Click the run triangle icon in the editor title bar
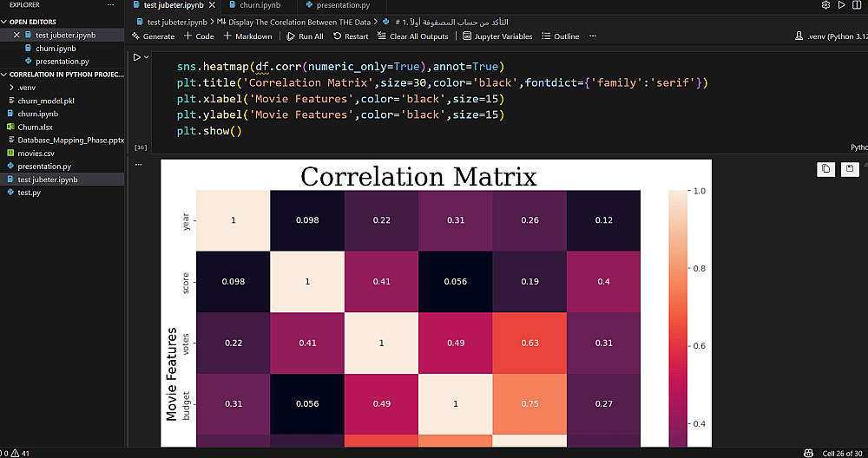The height and width of the screenshot is (458, 868). click(841, 5)
